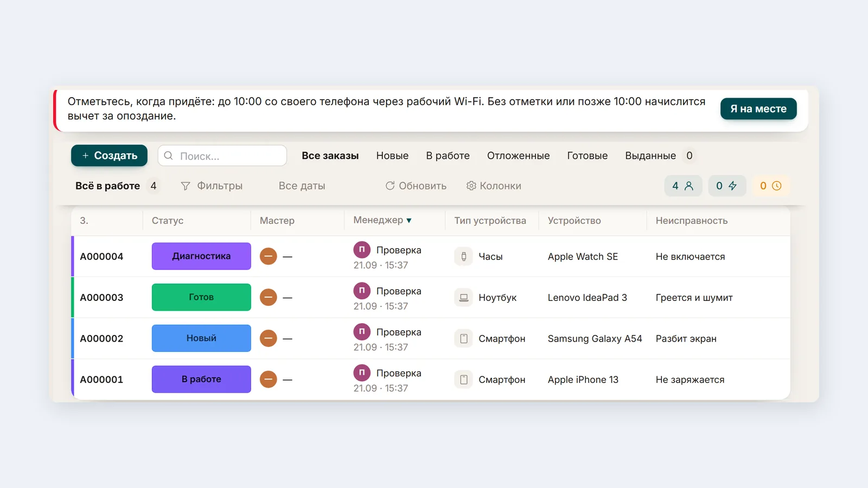Open status dropdown Диагностика
The width and height of the screenshot is (868, 488).
201,256
